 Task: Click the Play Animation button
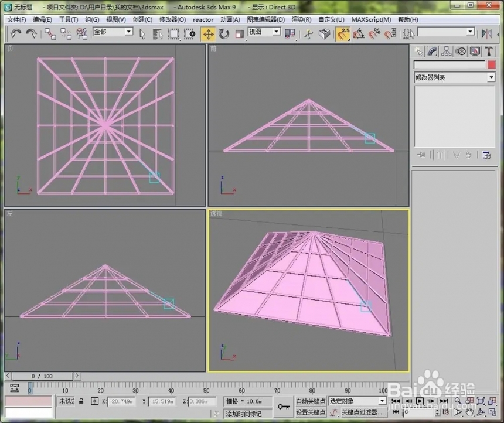(x=420, y=401)
